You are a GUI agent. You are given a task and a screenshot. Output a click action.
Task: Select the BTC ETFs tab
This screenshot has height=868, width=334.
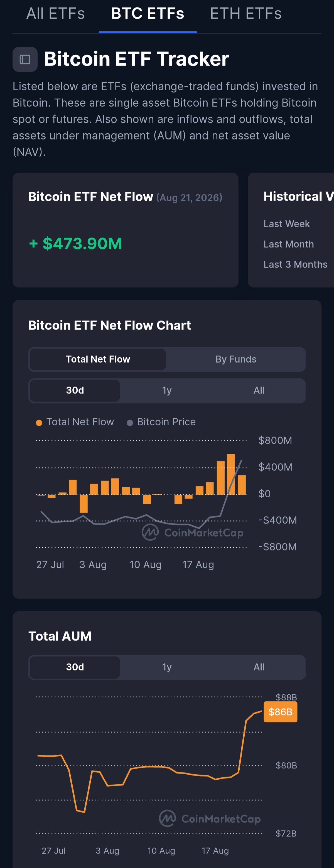(148, 14)
